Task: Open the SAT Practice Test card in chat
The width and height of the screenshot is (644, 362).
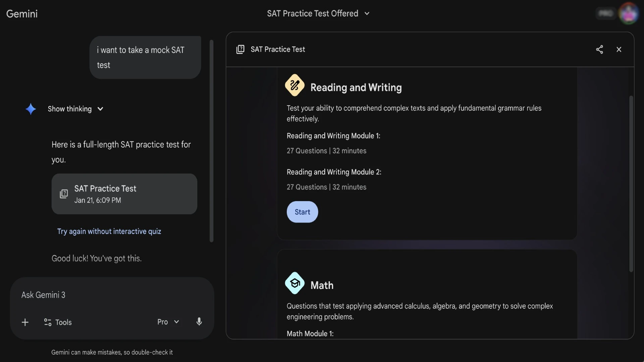Action: pos(124,194)
